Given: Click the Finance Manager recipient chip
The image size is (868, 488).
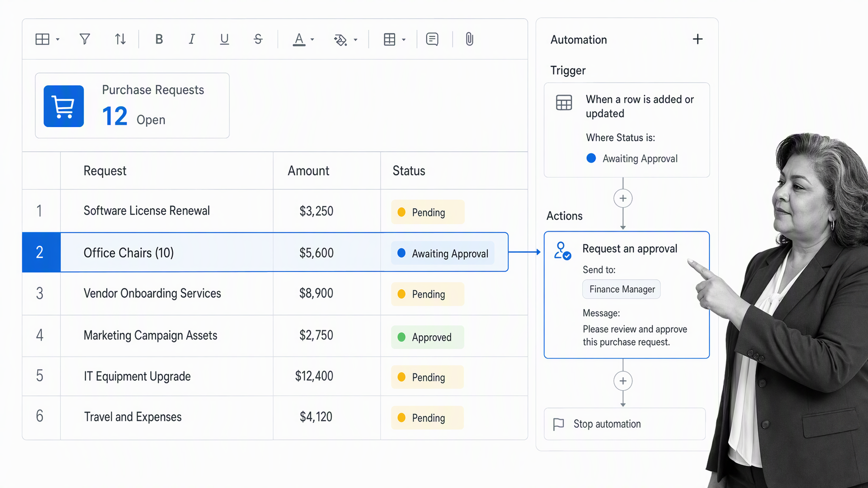Looking at the screenshot, I should pos(621,289).
